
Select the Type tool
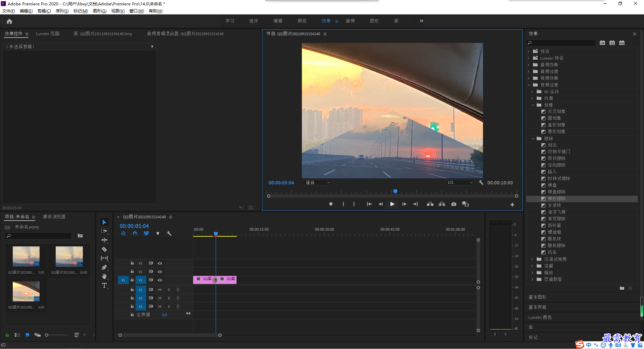click(104, 285)
